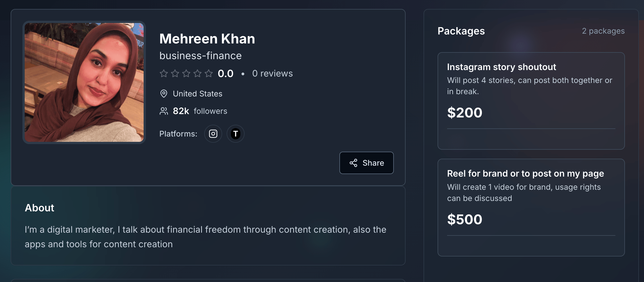Click the $200 package price
Image resolution: width=644 pixels, height=282 pixels.
(464, 113)
